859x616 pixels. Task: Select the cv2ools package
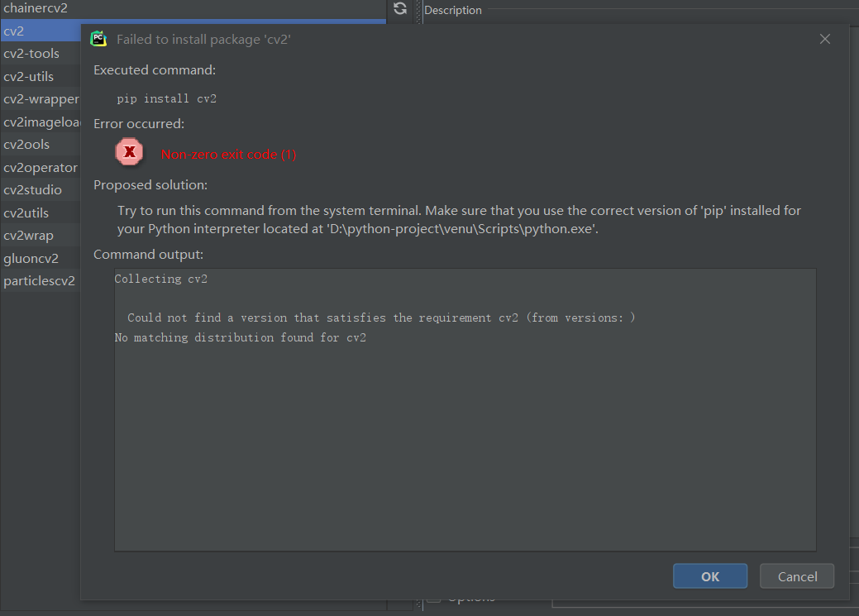point(26,145)
